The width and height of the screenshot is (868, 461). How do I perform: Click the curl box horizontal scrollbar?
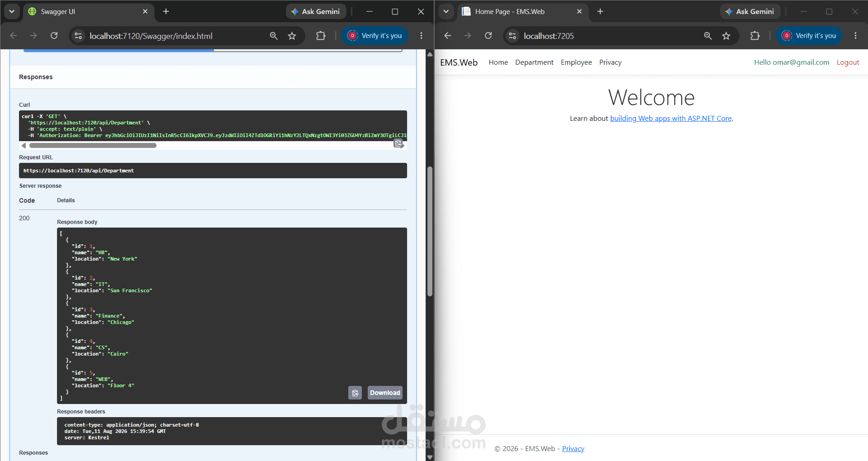click(93, 146)
